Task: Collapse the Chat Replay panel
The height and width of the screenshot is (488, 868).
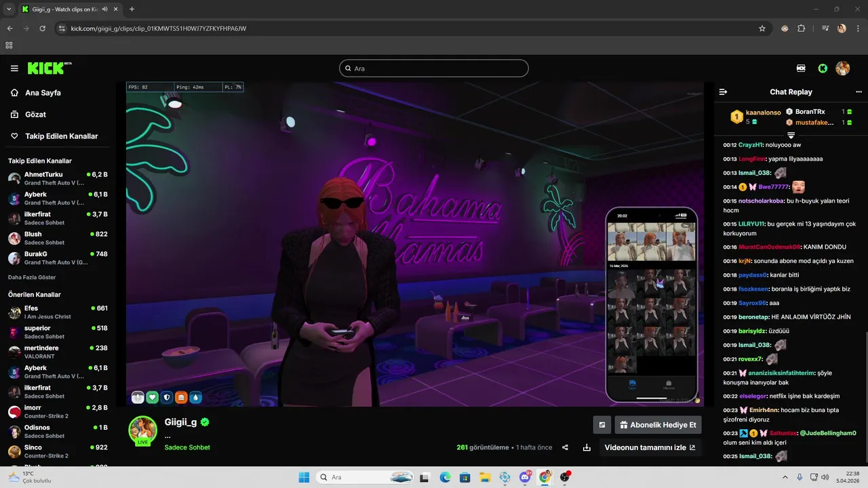Action: pyautogui.click(x=723, y=91)
